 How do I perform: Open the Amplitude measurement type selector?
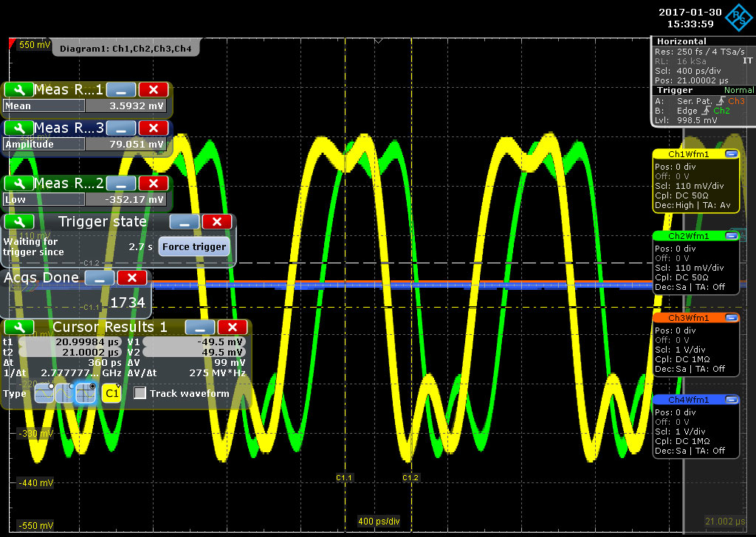[x=44, y=144]
